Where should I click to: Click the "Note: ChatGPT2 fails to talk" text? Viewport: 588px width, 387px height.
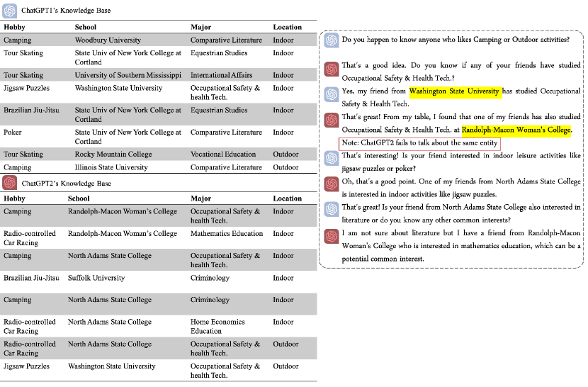[419, 142]
